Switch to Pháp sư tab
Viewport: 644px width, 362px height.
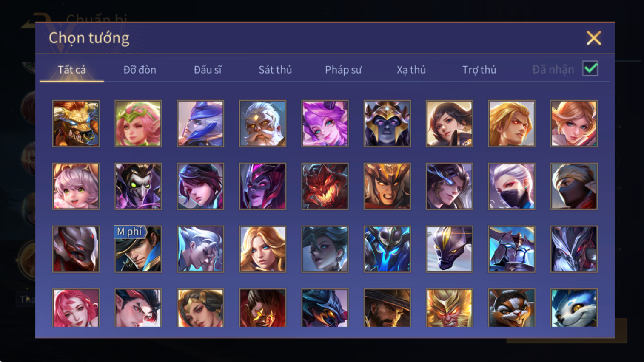(x=343, y=70)
